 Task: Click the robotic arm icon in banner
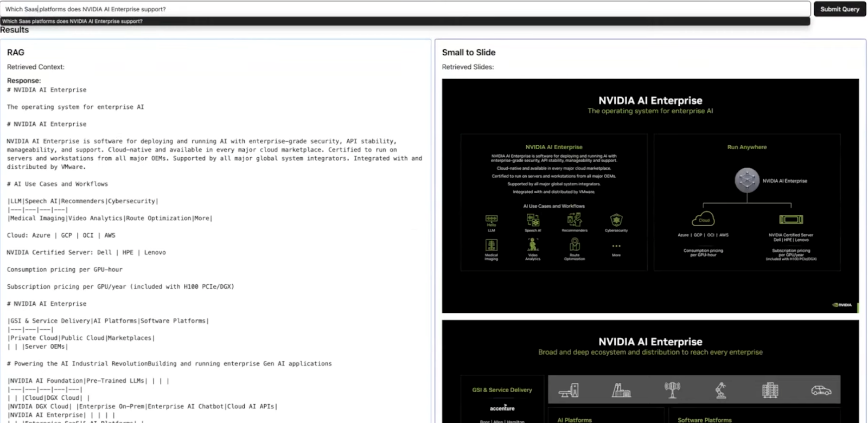pyautogui.click(x=720, y=390)
